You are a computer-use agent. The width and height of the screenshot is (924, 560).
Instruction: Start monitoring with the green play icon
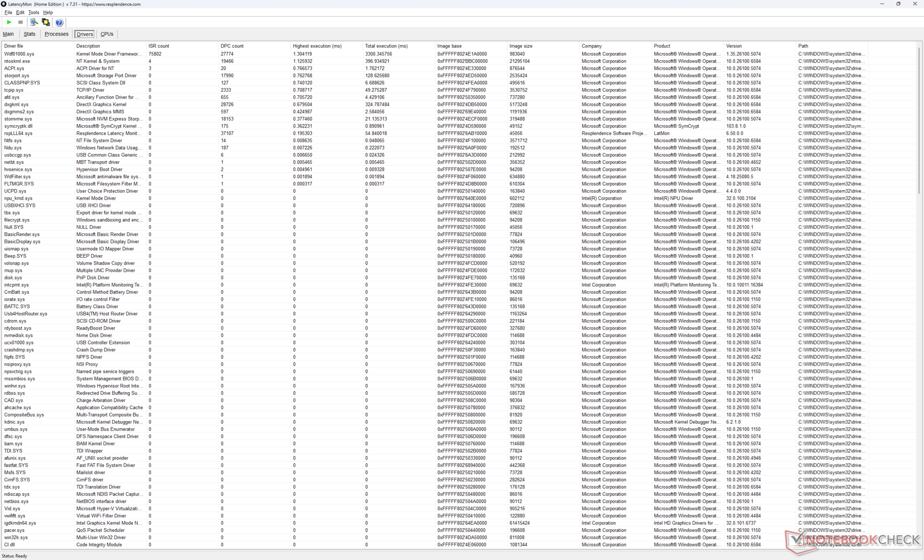[x=9, y=22]
